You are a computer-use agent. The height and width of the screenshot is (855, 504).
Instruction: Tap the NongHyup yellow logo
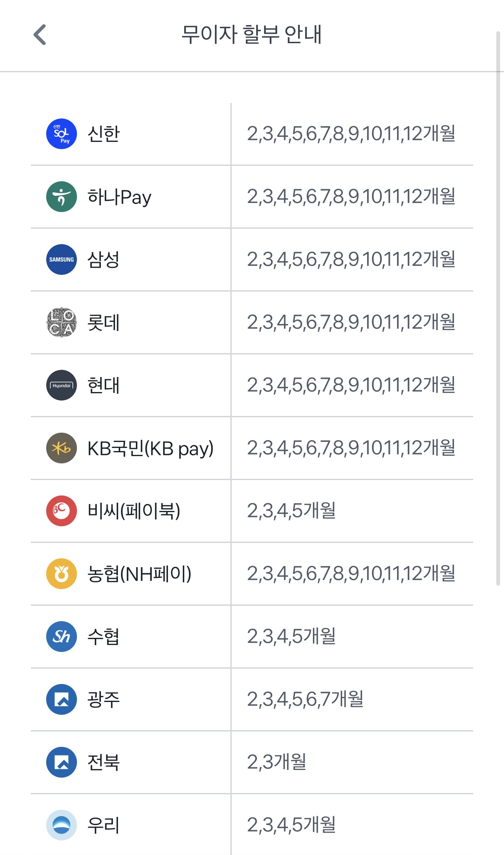pyautogui.click(x=62, y=574)
